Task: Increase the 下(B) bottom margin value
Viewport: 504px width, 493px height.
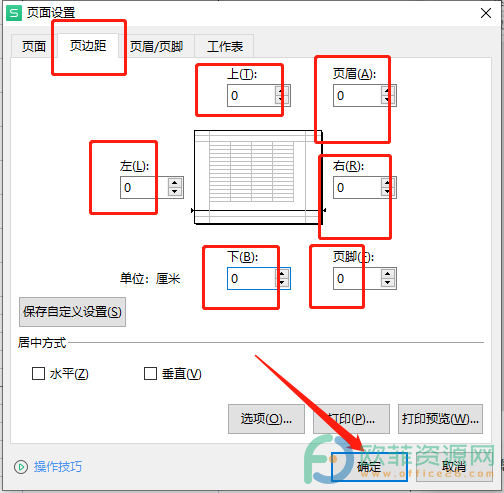Action: 282,274
